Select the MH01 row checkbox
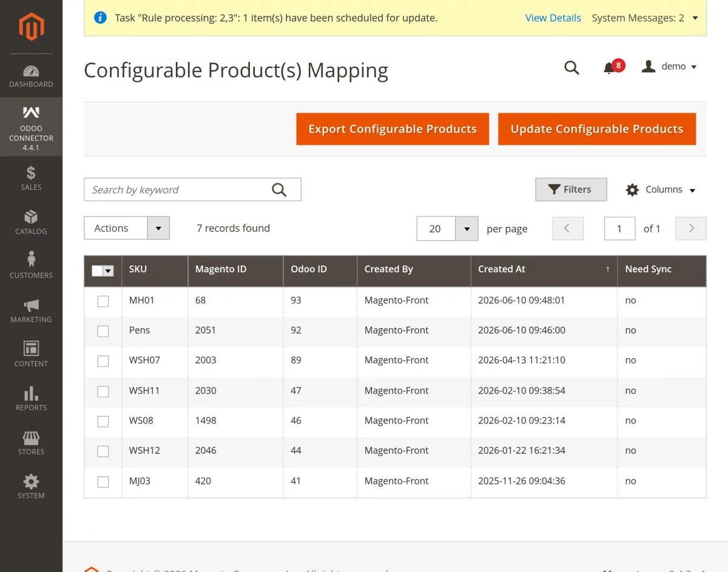The height and width of the screenshot is (572, 728). click(103, 301)
